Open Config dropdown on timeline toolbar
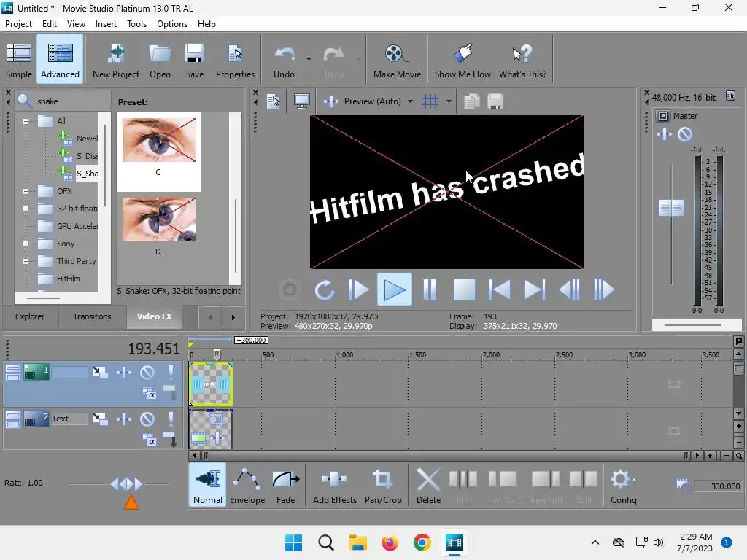The width and height of the screenshot is (747, 560). pos(623,486)
